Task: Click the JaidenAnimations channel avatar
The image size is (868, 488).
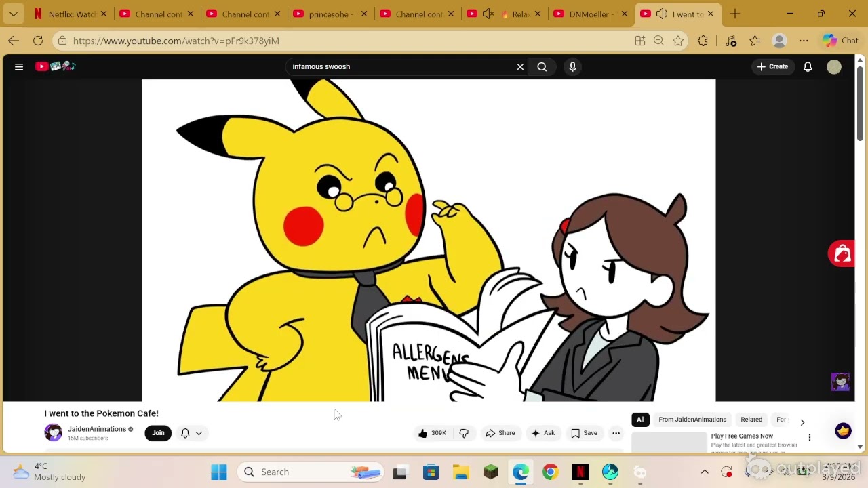Action: [x=53, y=432]
